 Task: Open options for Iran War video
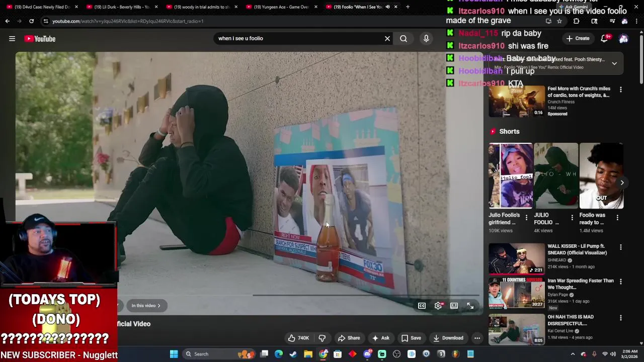point(620,282)
